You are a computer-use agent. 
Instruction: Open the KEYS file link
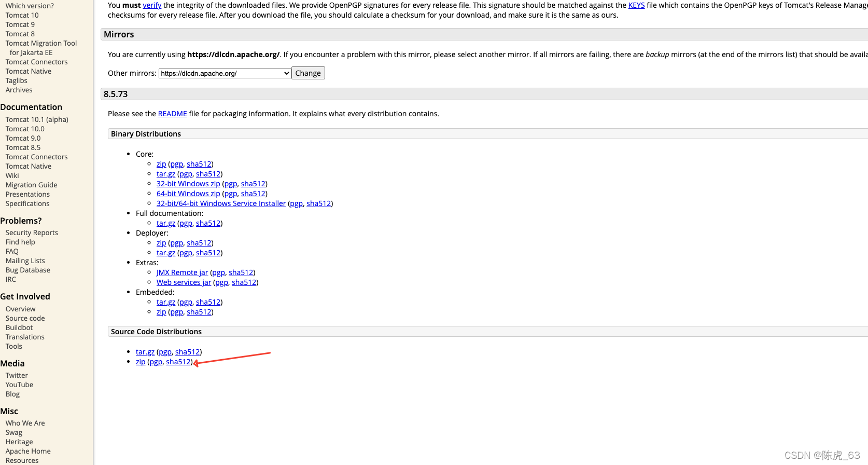[636, 5]
